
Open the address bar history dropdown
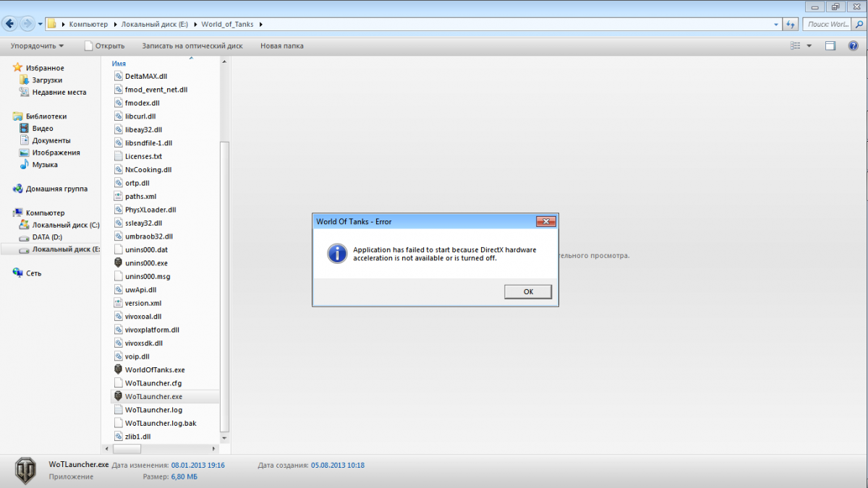[x=775, y=25]
